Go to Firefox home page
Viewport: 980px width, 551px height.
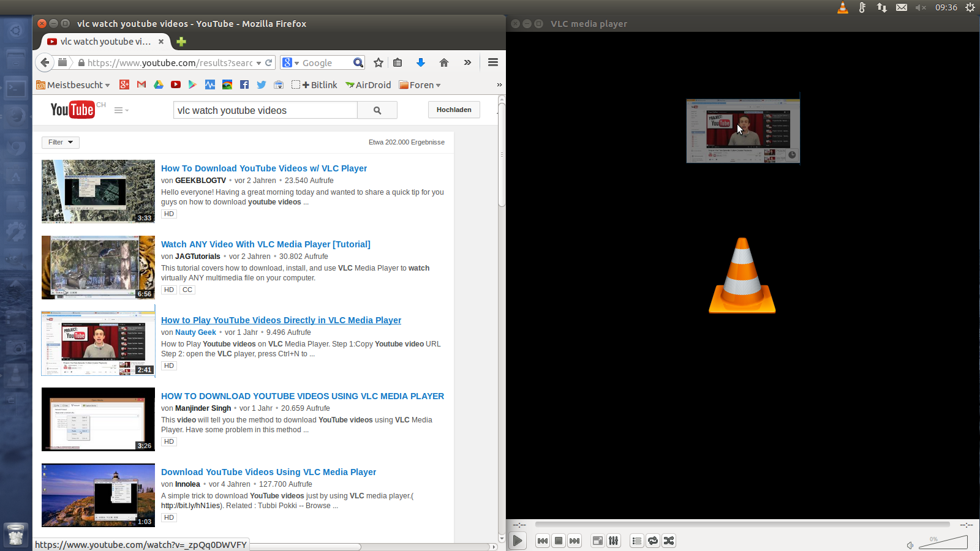[x=444, y=62]
